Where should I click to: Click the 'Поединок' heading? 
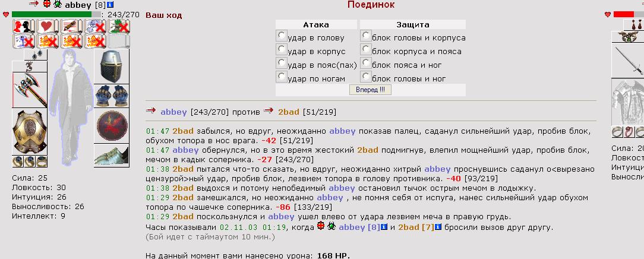tap(371, 5)
